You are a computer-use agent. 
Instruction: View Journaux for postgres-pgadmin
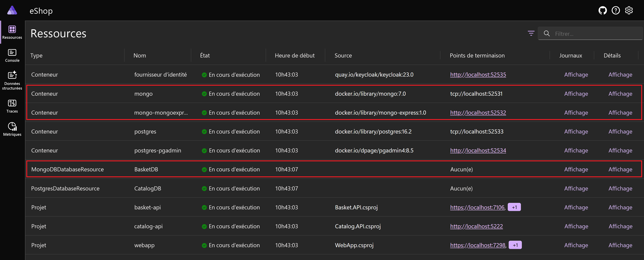click(576, 151)
